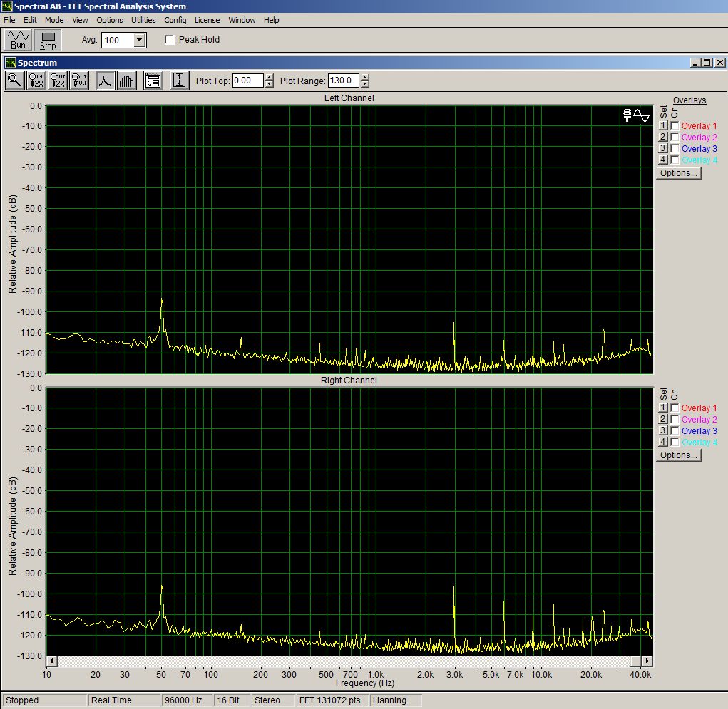Click Set button 2 in Left Channel overlays
This screenshot has width=728, height=709.
point(663,138)
